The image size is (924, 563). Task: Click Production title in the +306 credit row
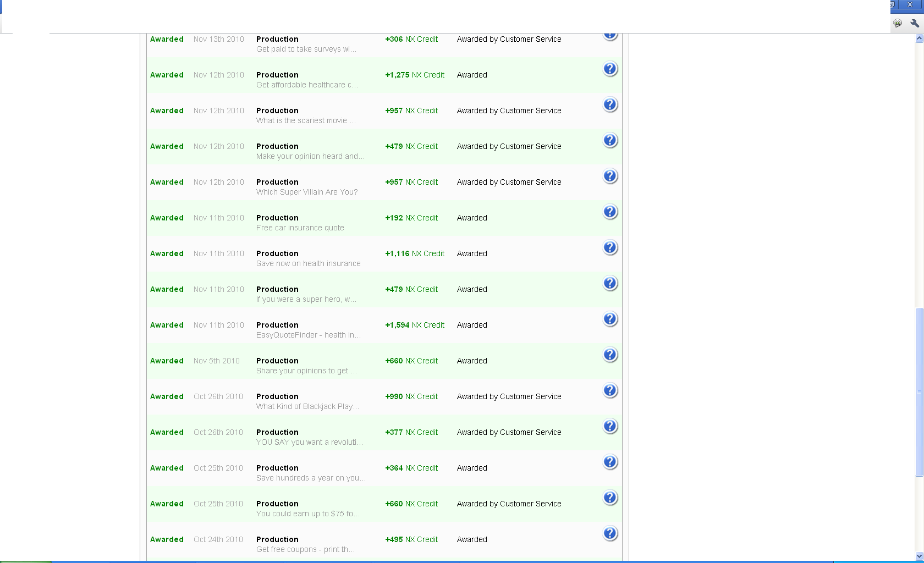coord(277,39)
